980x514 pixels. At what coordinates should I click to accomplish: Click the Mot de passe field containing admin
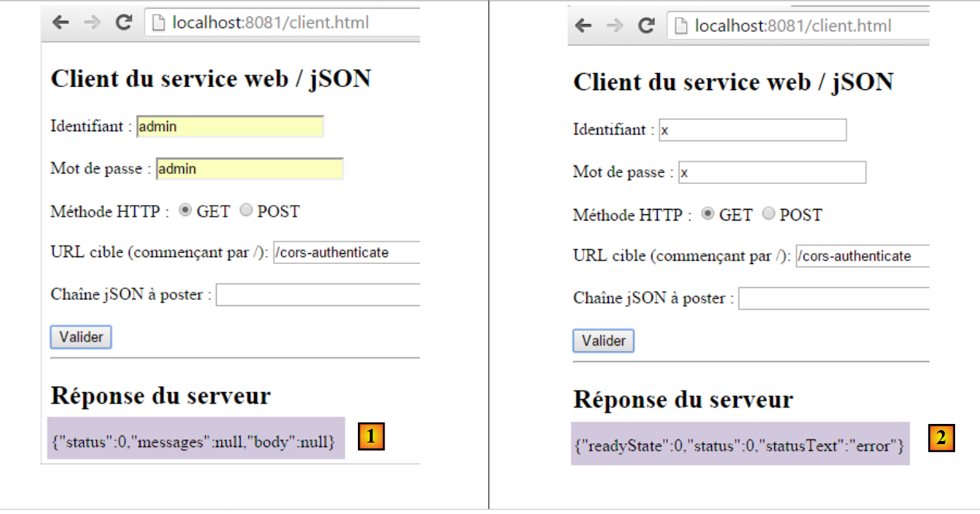click(249, 169)
